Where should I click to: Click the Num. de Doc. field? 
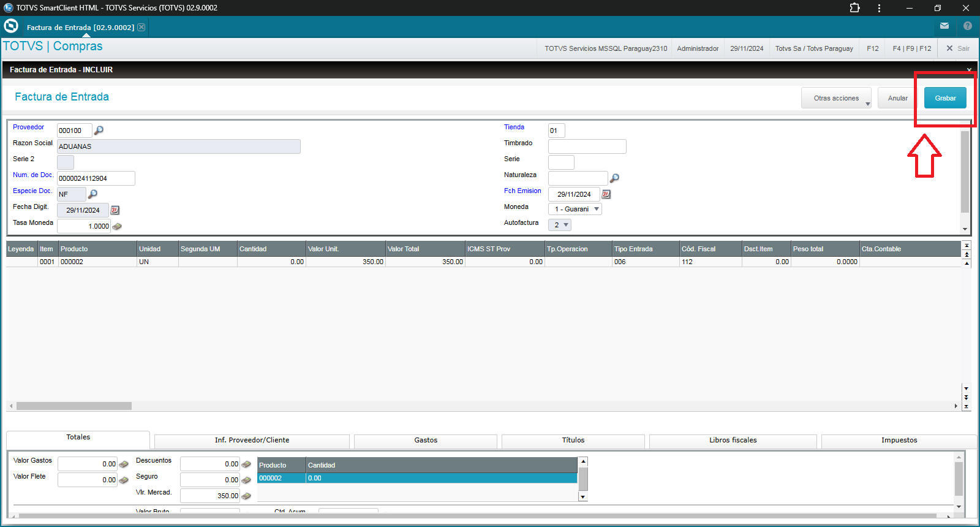click(x=96, y=178)
